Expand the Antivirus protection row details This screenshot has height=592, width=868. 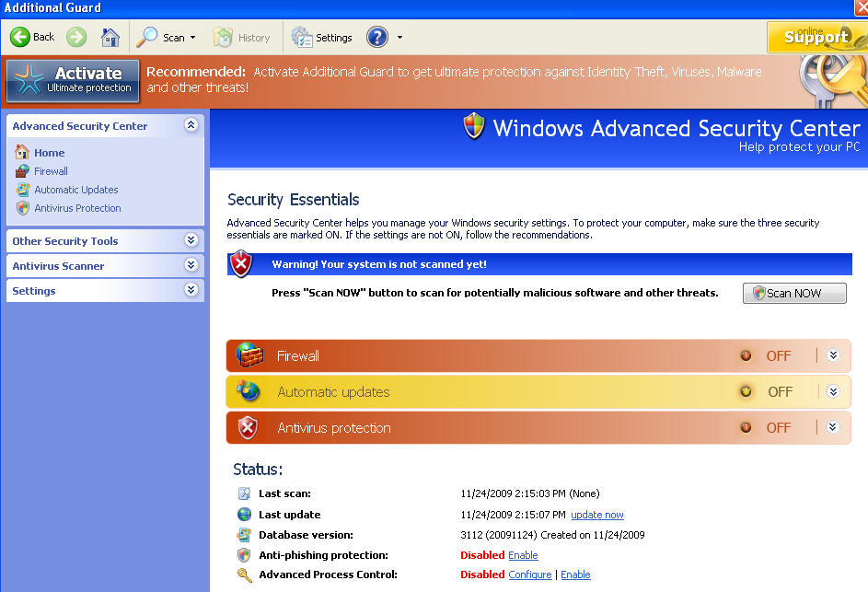[x=833, y=427]
